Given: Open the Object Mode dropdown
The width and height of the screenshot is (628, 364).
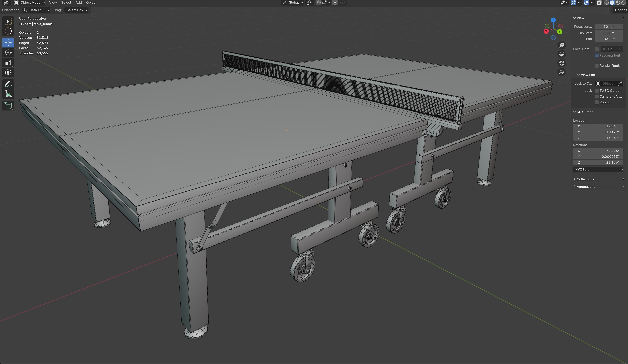Looking at the screenshot, I should pos(30,2).
